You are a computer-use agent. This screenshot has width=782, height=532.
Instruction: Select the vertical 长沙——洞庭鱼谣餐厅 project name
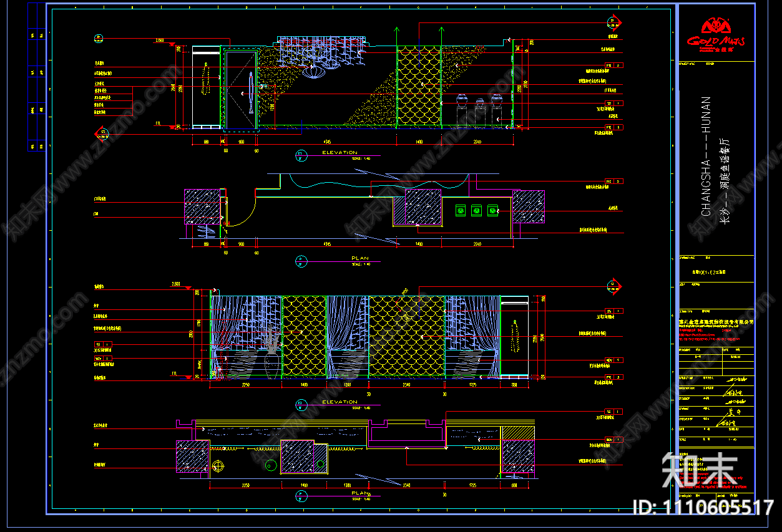pyautogui.click(x=724, y=181)
